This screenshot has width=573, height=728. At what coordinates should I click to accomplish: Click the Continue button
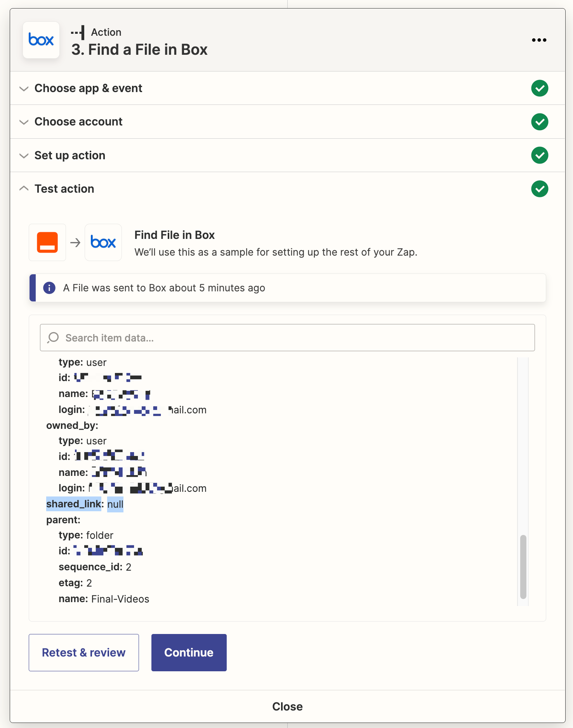pyautogui.click(x=189, y=653)
